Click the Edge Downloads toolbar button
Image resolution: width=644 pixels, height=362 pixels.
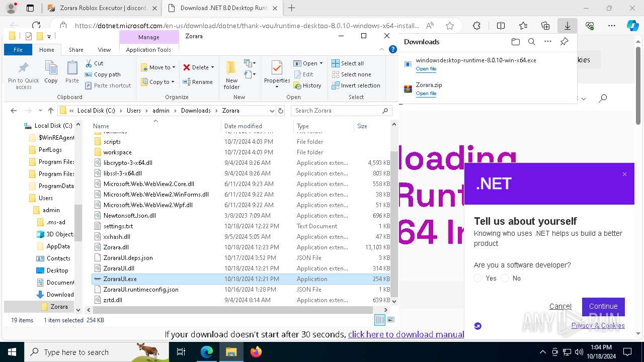tap(567, 26)
